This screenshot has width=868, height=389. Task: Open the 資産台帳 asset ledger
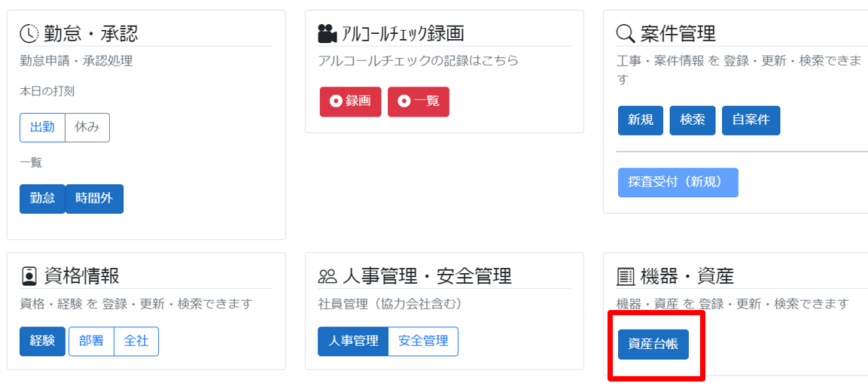point(653,345)
